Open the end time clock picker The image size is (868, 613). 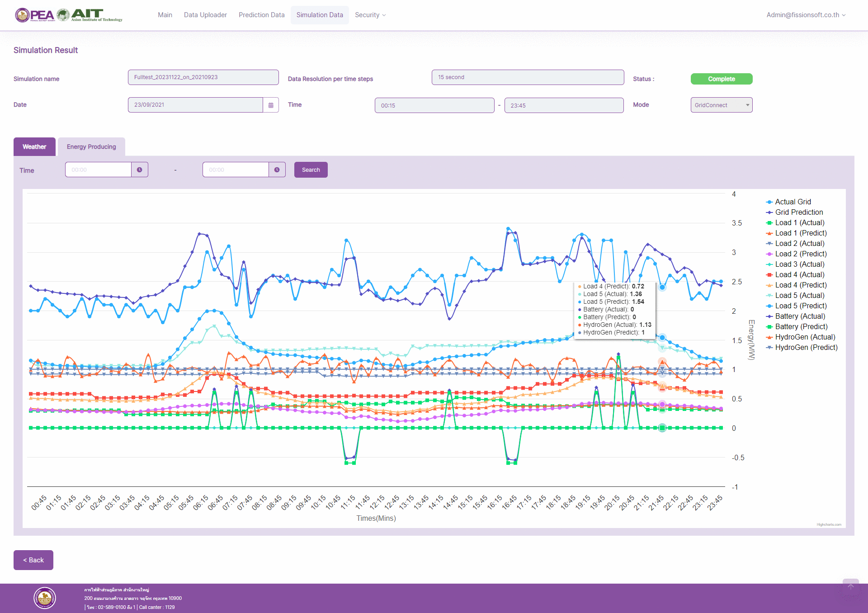pyautogui.click(x=277, y=170)
